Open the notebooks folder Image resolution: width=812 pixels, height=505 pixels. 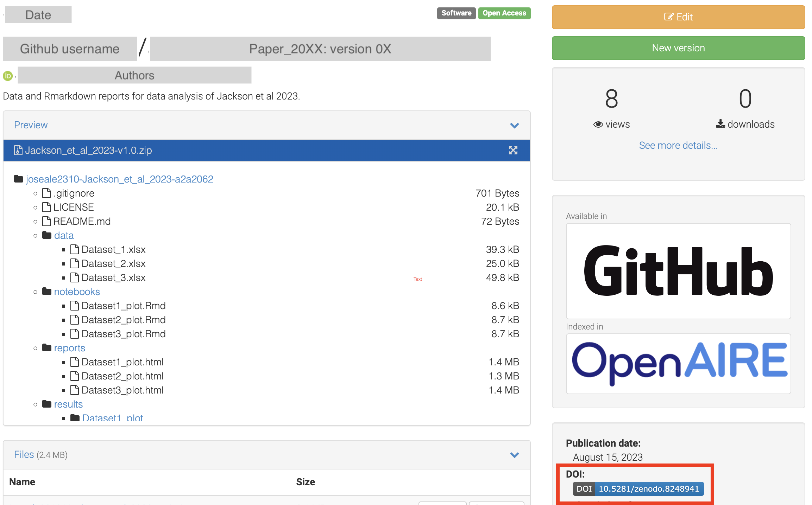77,292
